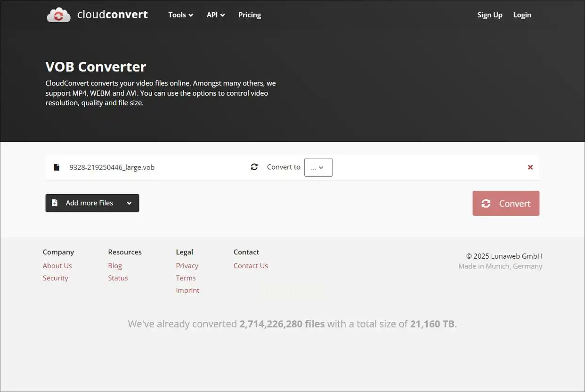Click the Login link
This screenshot has height=392, width=585.
(x=522, y=15)
